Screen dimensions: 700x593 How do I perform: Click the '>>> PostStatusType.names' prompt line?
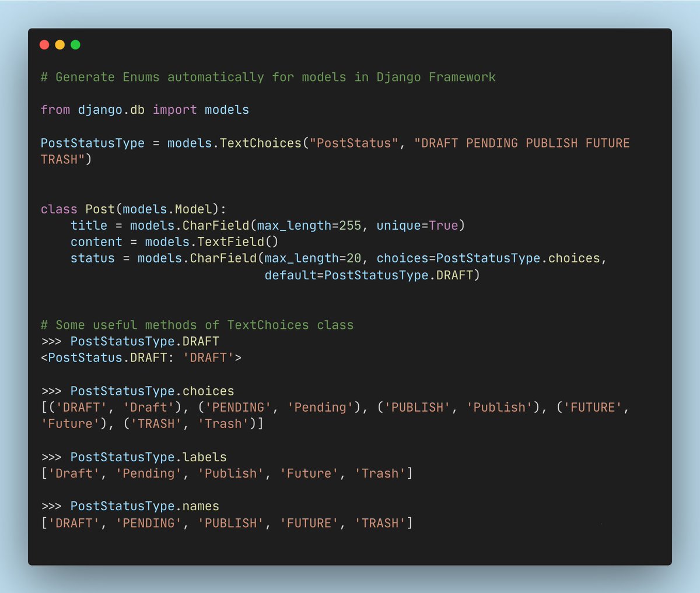pos(130,506)
